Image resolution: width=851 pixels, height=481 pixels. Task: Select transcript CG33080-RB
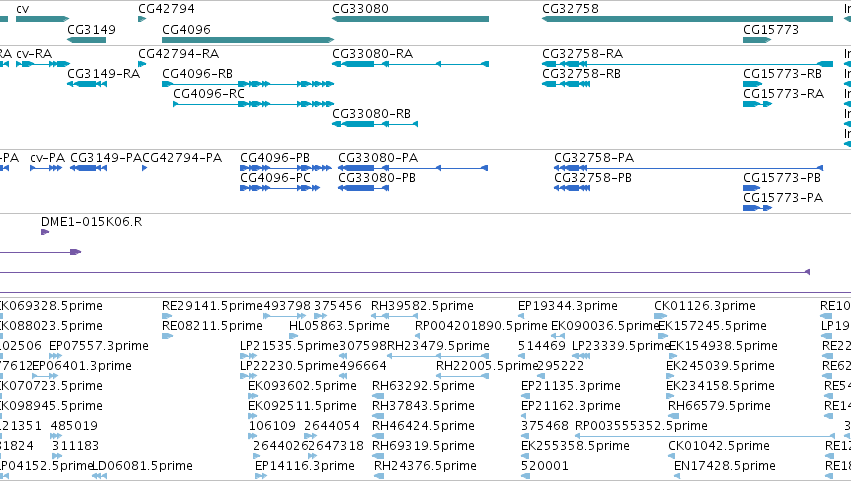375,124
